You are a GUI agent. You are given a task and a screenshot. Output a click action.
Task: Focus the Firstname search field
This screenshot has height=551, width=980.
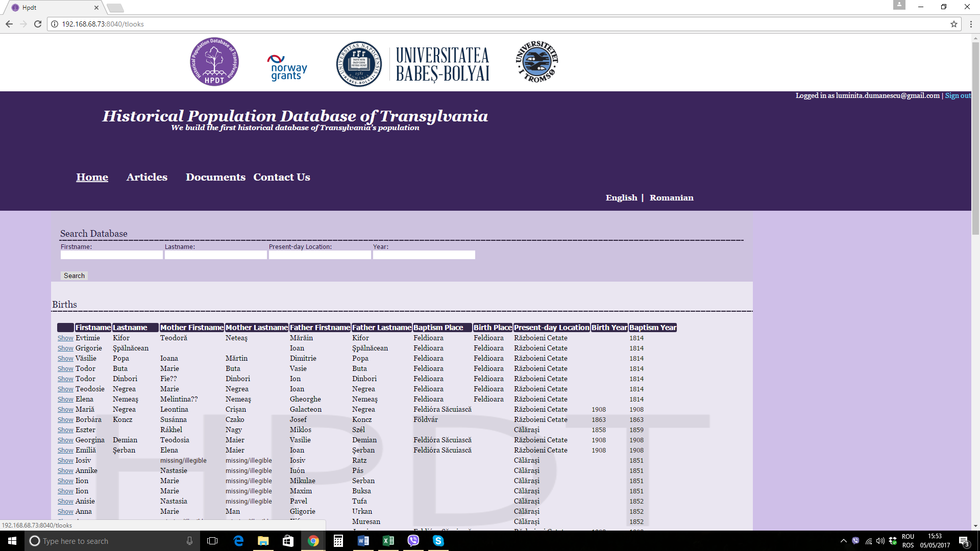coord(112,255)
